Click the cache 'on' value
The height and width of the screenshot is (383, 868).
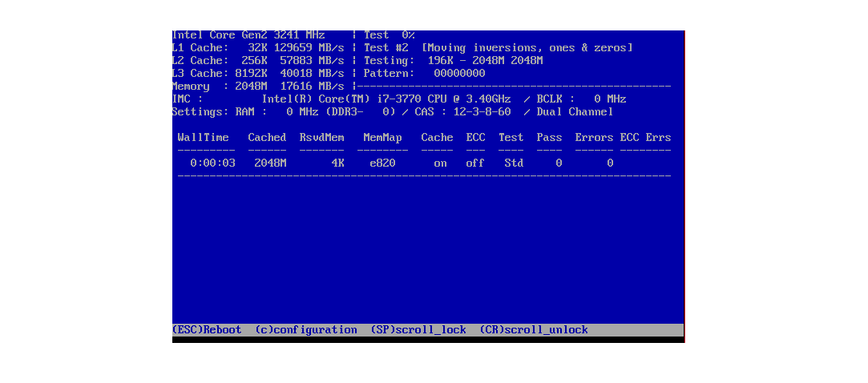coord(440,163)
